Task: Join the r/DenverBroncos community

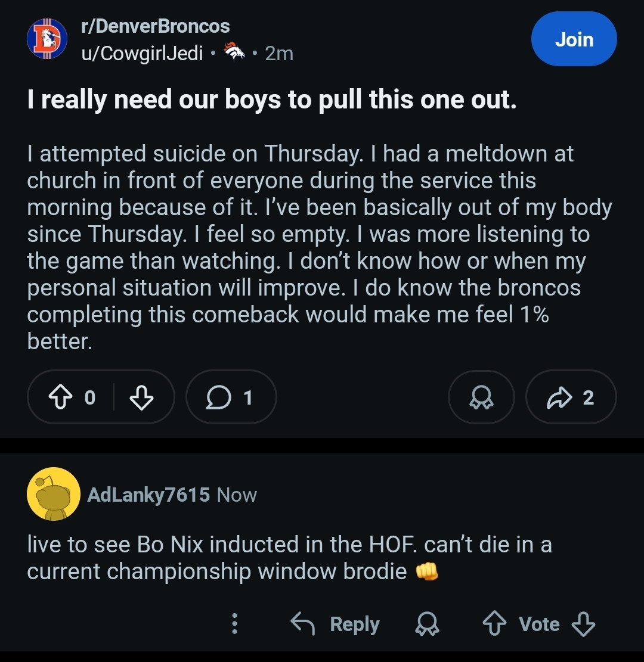Action: (x=574, y=39)
